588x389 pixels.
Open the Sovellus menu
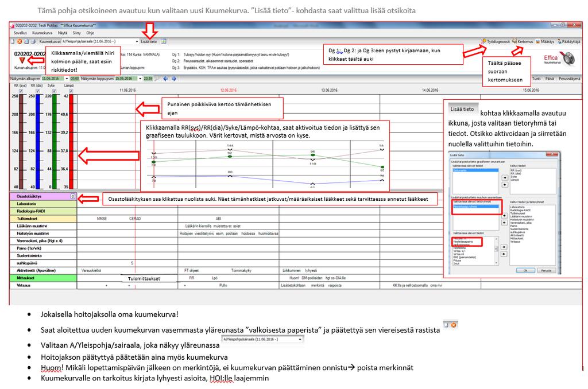point(20,33)
